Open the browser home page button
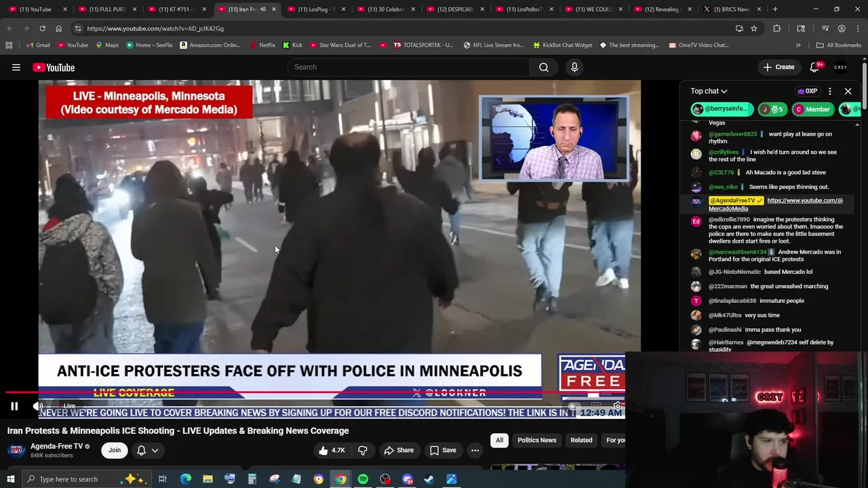 (x=58, y=28)
